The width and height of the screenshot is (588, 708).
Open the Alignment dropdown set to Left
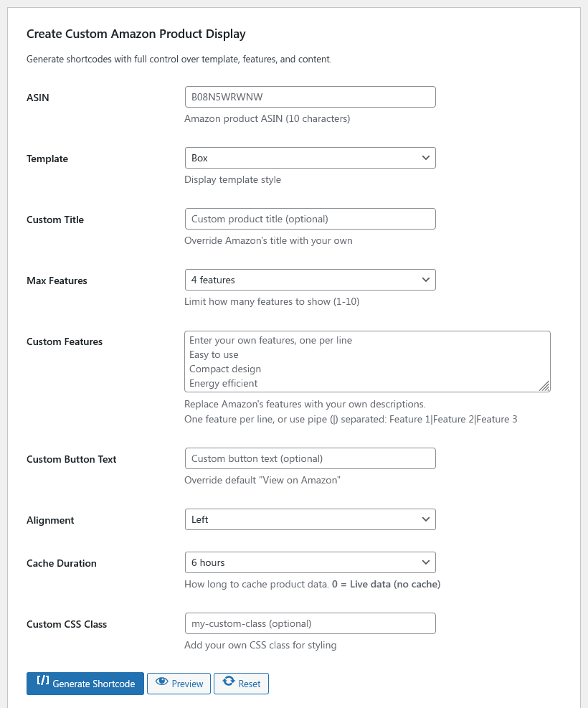(310, 519)
